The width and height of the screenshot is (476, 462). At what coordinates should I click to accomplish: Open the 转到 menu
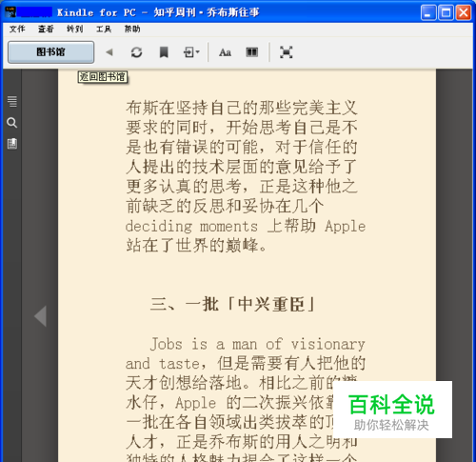(x=74, y=30)
